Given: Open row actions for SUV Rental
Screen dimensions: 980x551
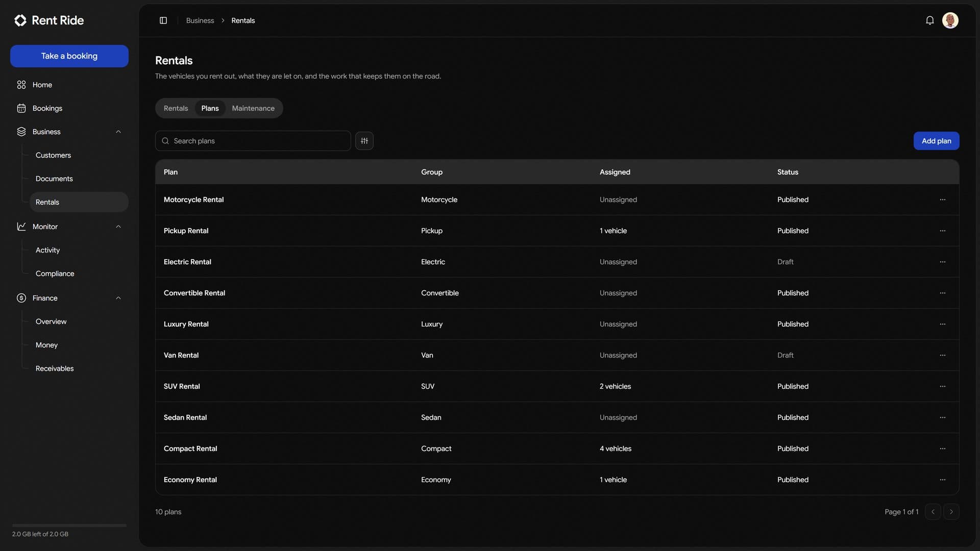Looking at the screenshot, I should [x=943, y=386].
